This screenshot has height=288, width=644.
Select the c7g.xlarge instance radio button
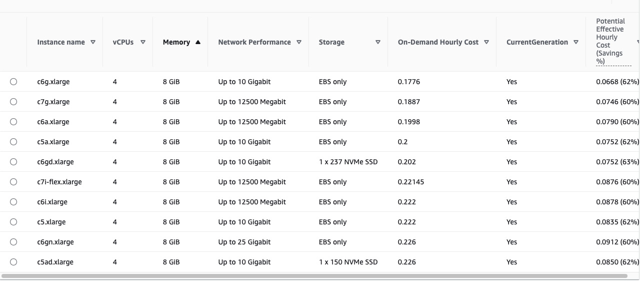pyautogui.click(x=13, y=102)
